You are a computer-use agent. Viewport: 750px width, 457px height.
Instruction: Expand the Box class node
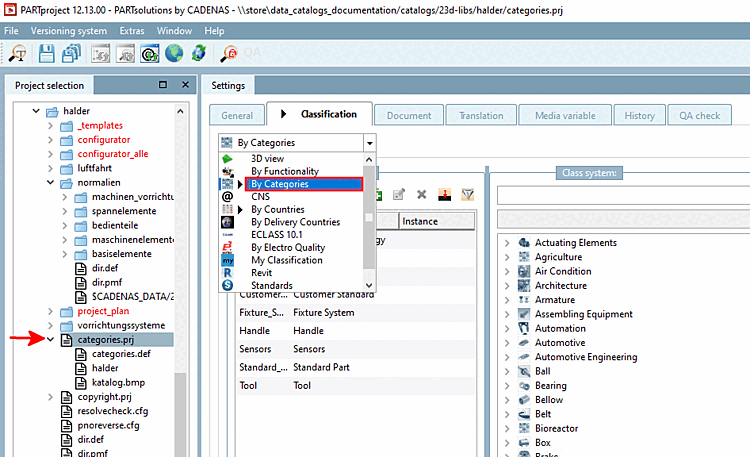pos(507,443)
